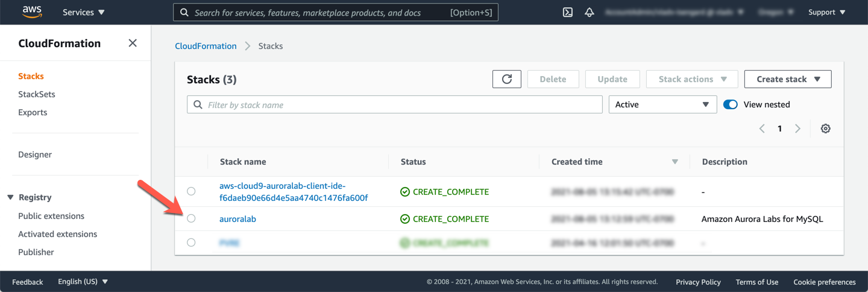Open the Services menu
The height and width of the screenshot is (292, 868).
(x=83, y=12)
